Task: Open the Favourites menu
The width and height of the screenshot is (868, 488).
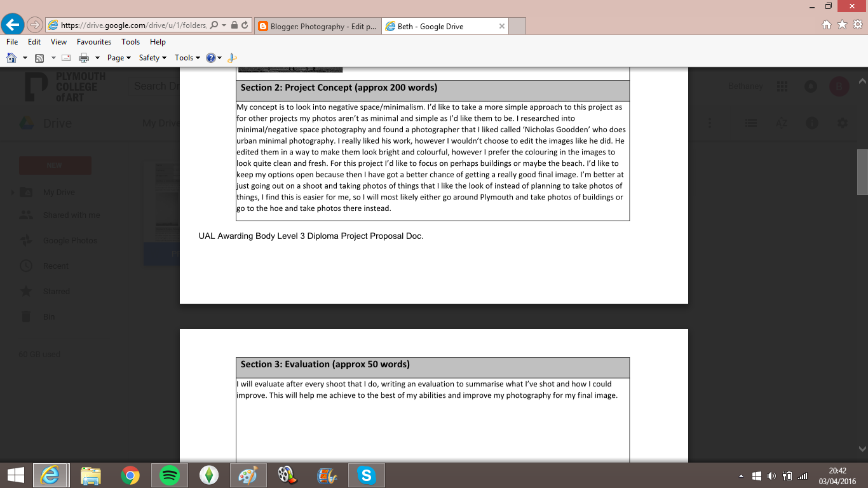Action: tap(94, 42)
